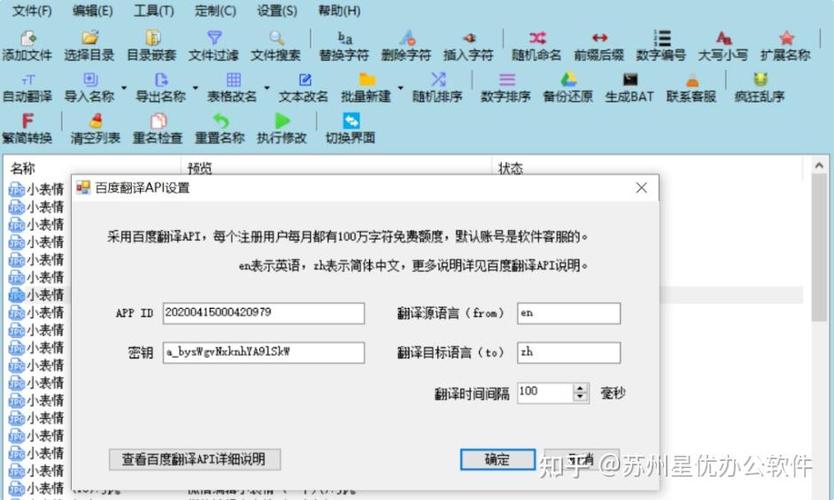Open 选择目录 folder selection tool
The width and height of the screenshot is (834, 500).
click(89, 46)
